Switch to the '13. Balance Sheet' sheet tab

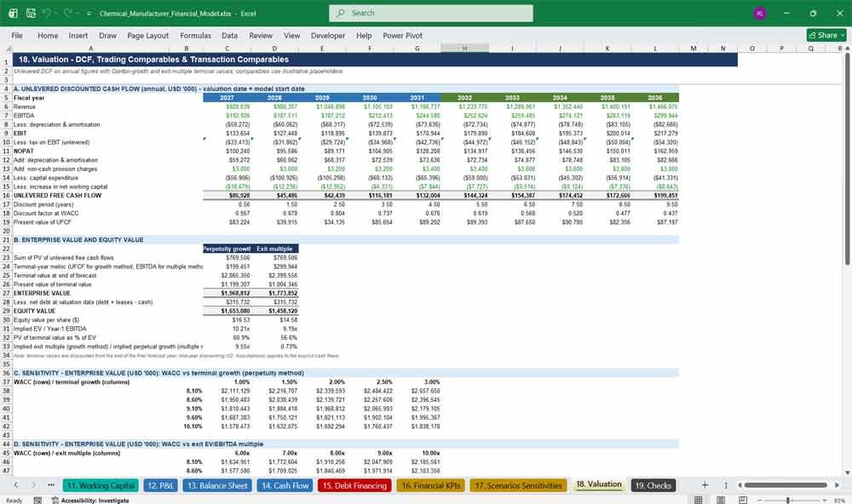(x=216, y=485)
